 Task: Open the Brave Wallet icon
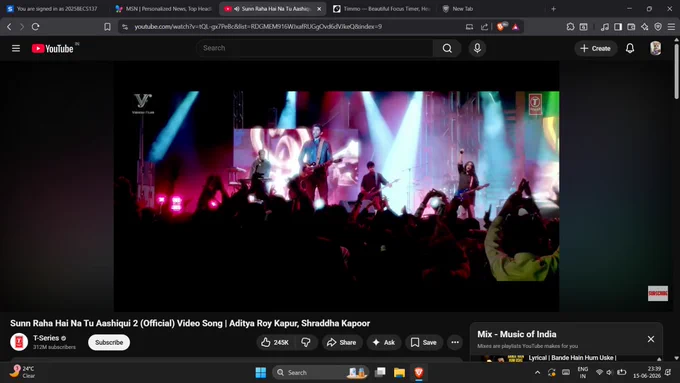pos(631,27)
